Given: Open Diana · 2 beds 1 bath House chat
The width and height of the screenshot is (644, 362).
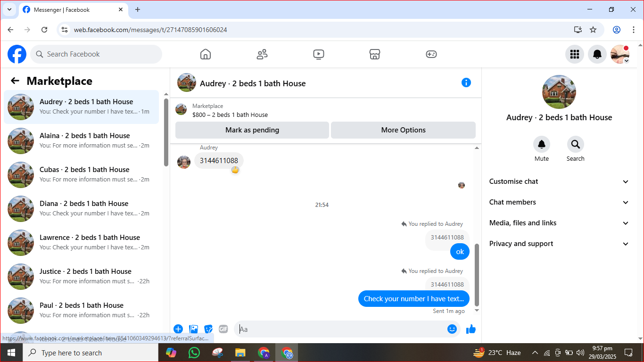Looking at the screenshot, I should pyautogui.click(x=82, y=209).
